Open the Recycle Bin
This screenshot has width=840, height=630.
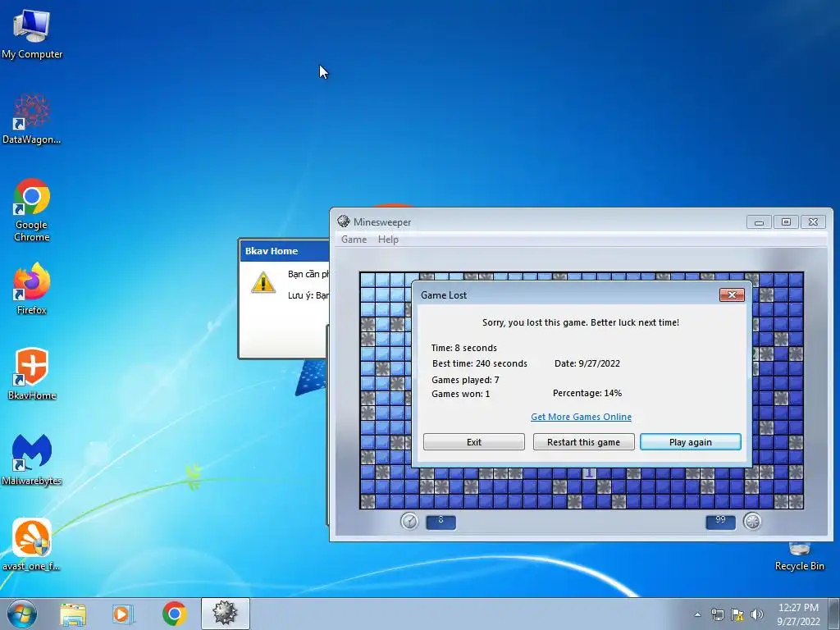tap(799, 557)
